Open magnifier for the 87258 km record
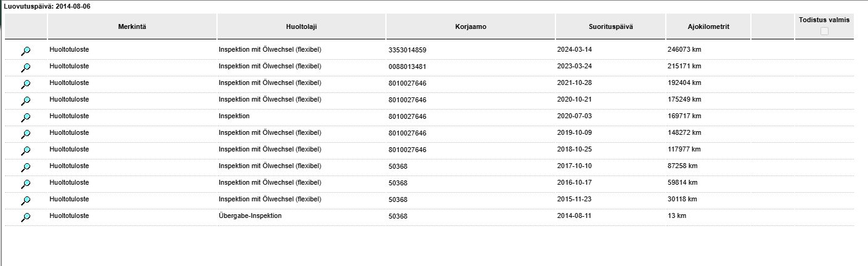Viewport: 868px width, 266px height. tap(26, 167)
